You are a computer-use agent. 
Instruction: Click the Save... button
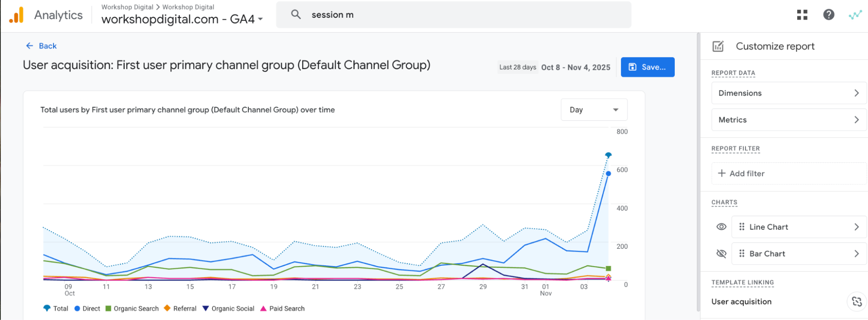[x=647, y=67]
